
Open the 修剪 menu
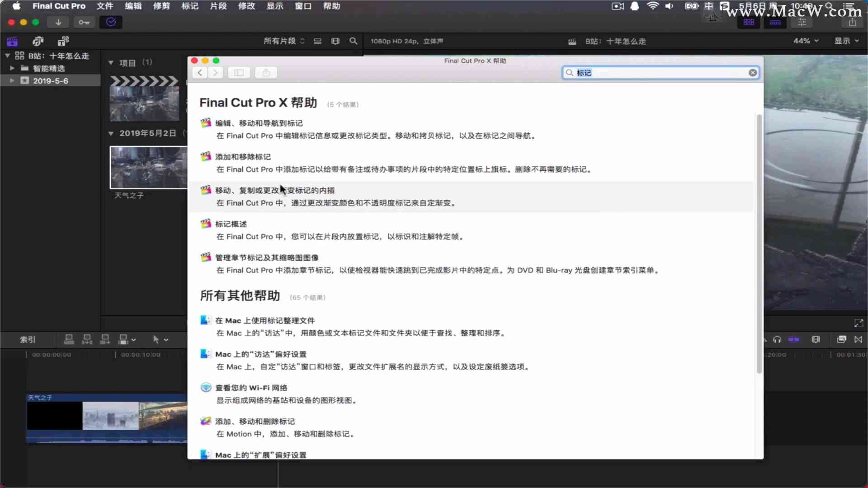click(x=161, y=6)
